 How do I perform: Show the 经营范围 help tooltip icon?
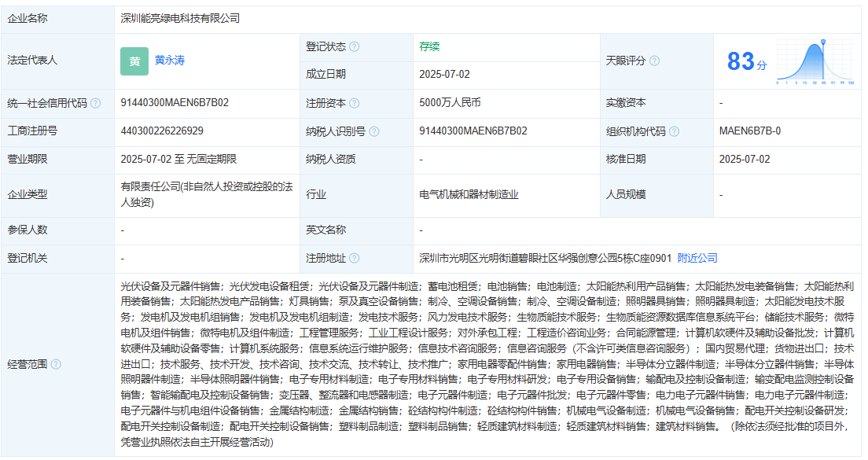pos(56,364)
